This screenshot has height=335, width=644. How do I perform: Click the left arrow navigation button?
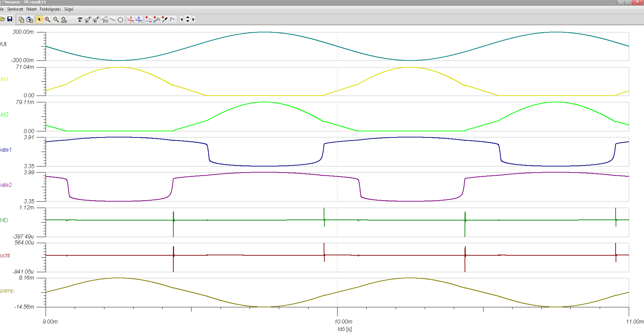pos(182,19)
